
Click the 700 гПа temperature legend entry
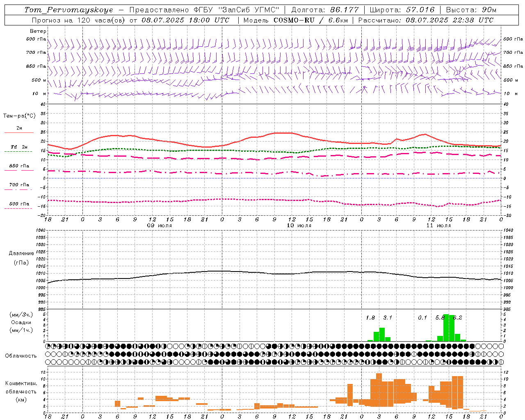pos(19,185)
